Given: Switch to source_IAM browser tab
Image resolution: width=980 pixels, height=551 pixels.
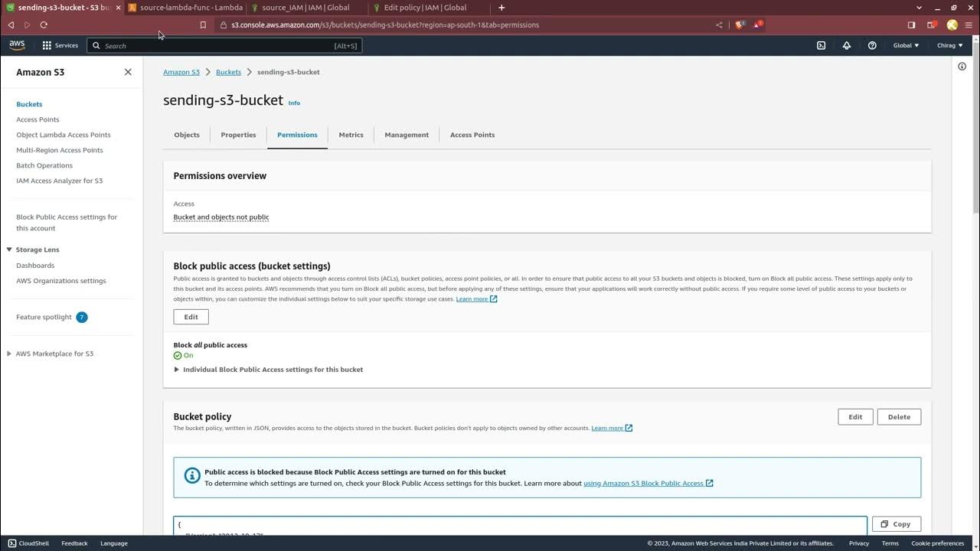Looking at the screenshot, I should 306,8.
